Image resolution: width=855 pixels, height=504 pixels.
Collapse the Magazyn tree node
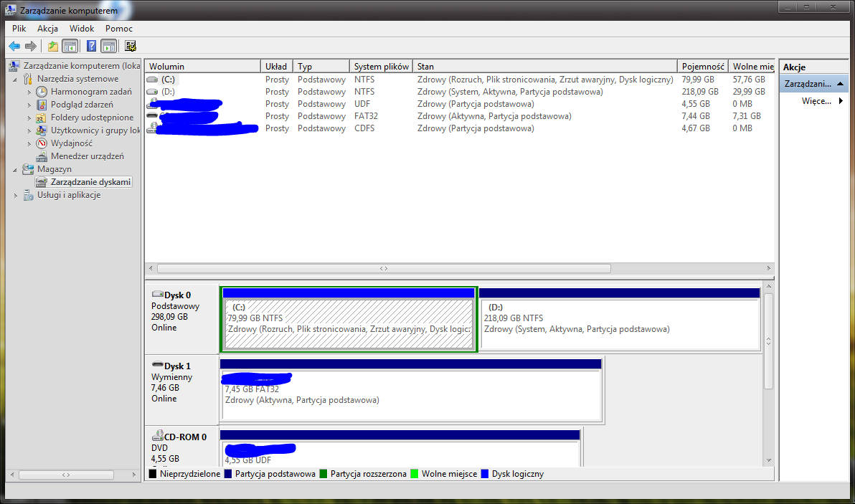[x=15, y=170]
